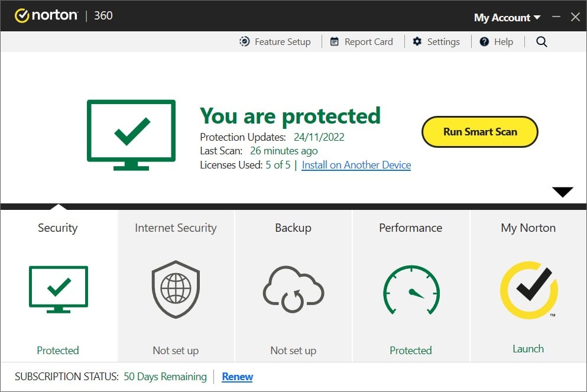Screen dimensions: 587x392
Task: Open Settings from the top toolbar
Action: [x=436, y=41]
